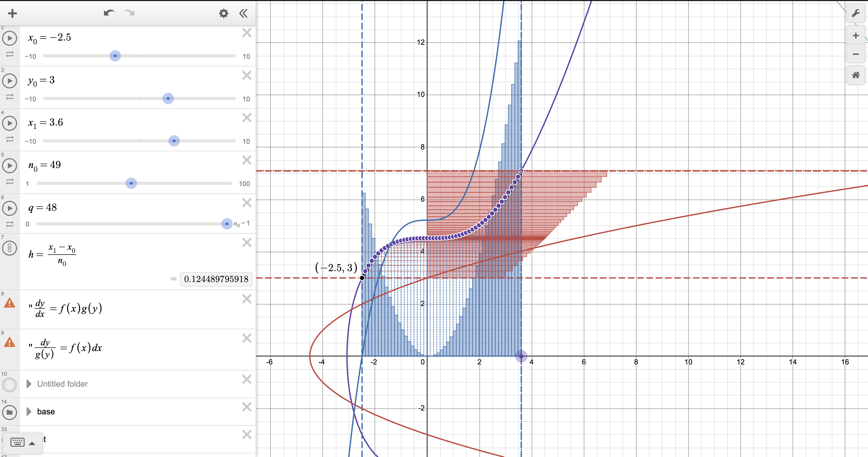Image resolution: width=868 pixels, height=457 pixels.
Task: Delete the Untitled folder row
Action: [247, 379]
